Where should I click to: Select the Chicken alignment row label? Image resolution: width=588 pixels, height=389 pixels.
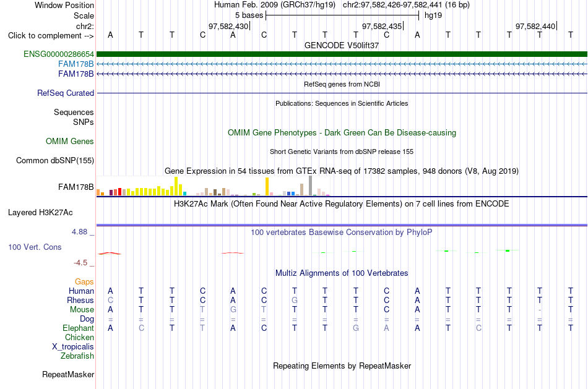point(79,337)
